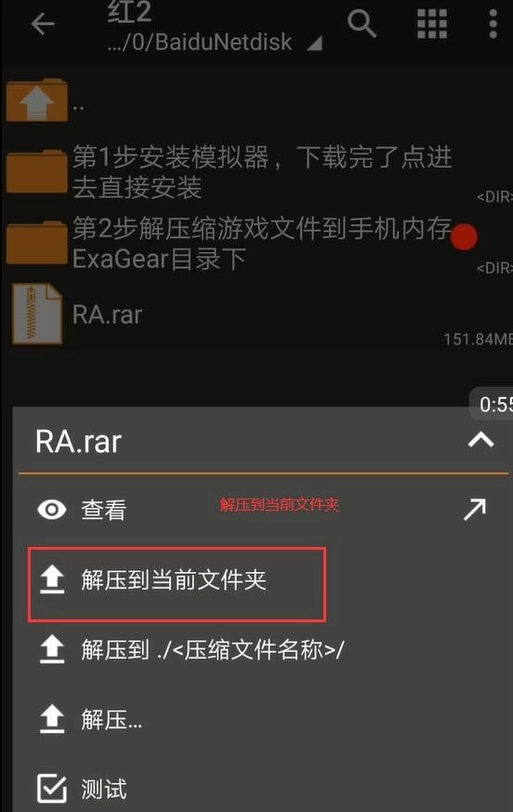Tap the 0:55 timer overlay
This screenshot has width=513, height=812.
click(493, 404)
